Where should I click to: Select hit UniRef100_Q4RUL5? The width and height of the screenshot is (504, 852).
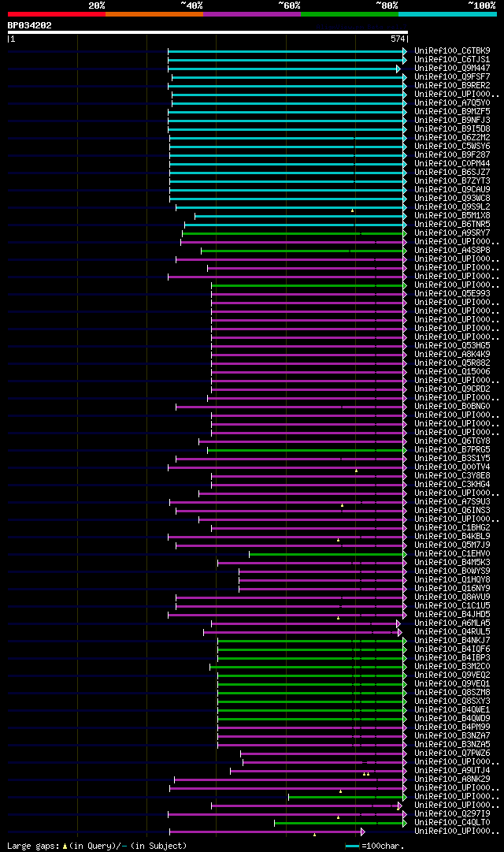pos(452,632)
